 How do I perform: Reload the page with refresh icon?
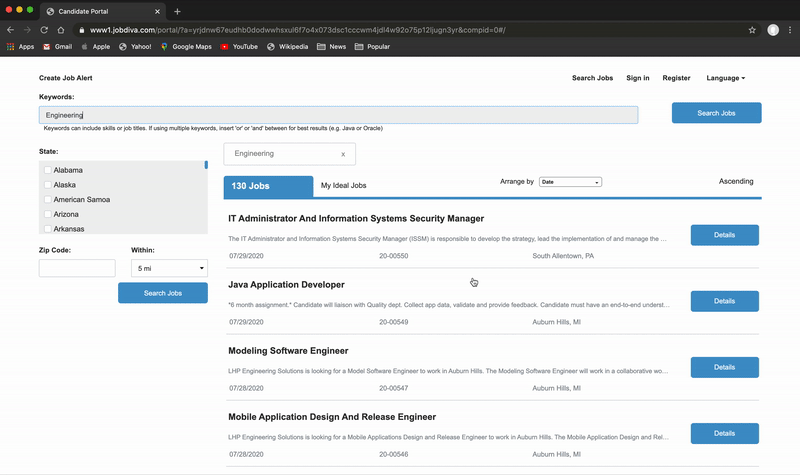[44, 30]
